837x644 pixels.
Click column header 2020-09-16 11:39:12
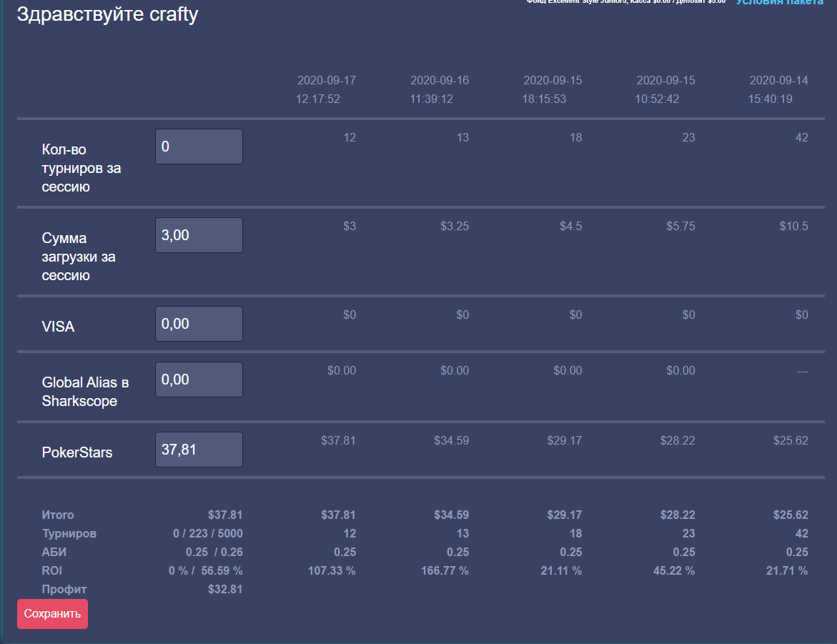point(440,89)
